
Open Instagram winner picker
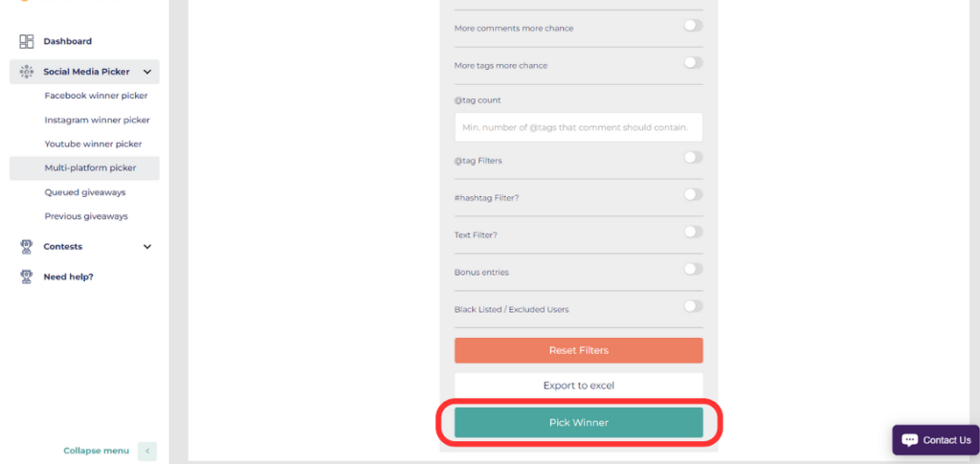97,120
